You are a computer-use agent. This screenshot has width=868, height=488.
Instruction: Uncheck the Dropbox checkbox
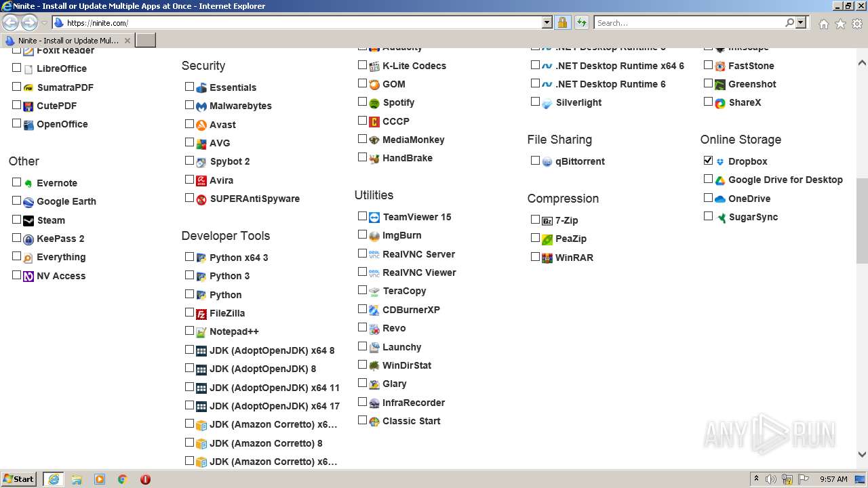click(708, 161)
